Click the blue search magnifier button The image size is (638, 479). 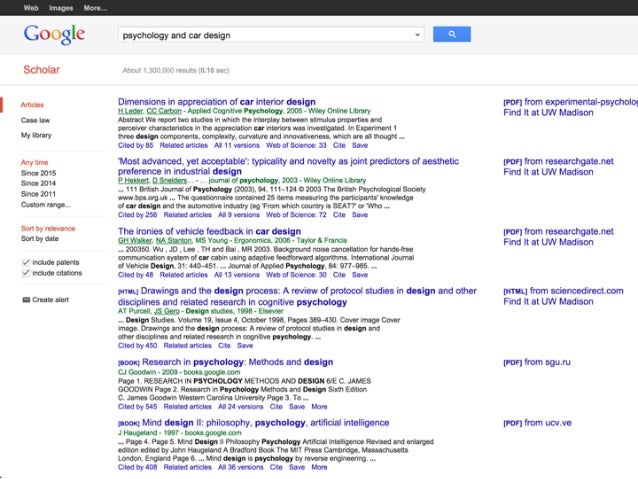(452, 34)
